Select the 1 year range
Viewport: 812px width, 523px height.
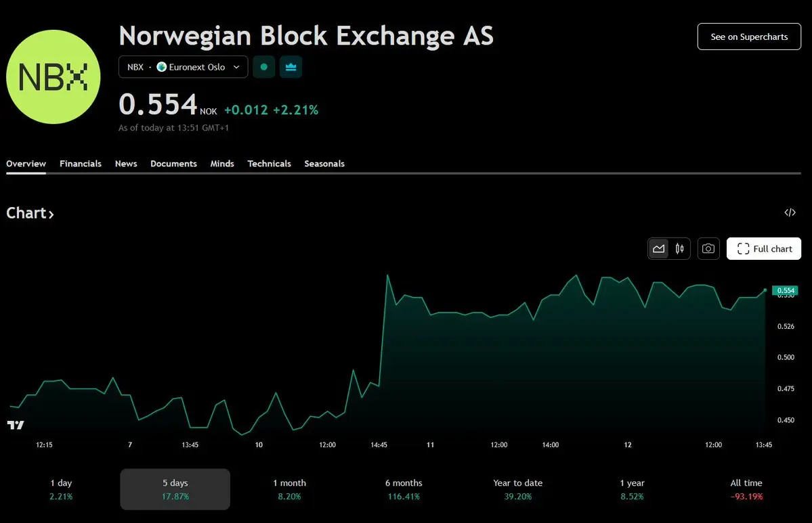tap(632, 489)
